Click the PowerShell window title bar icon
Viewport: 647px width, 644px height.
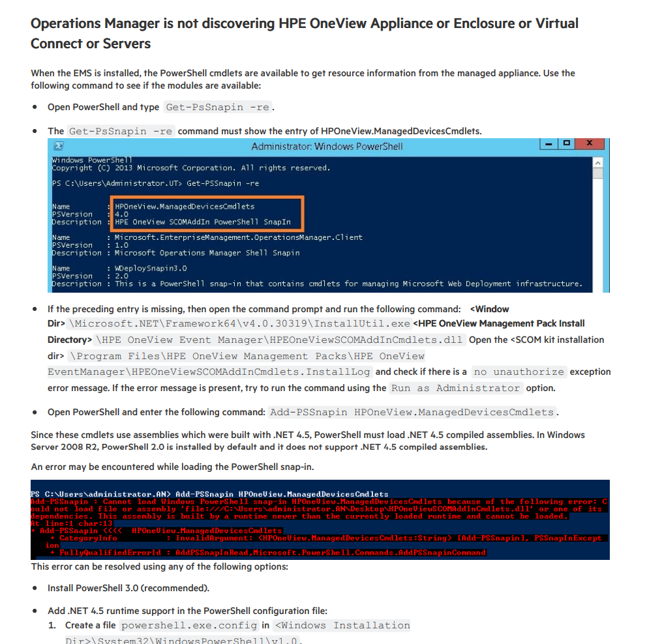pos(59,146)
